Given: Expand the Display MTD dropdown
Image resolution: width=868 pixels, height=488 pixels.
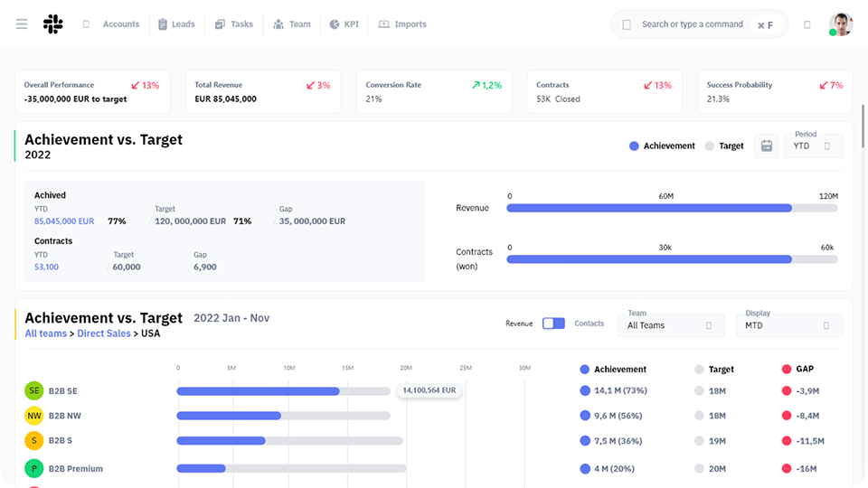Looking at the screenshot, I should point(788,325).
